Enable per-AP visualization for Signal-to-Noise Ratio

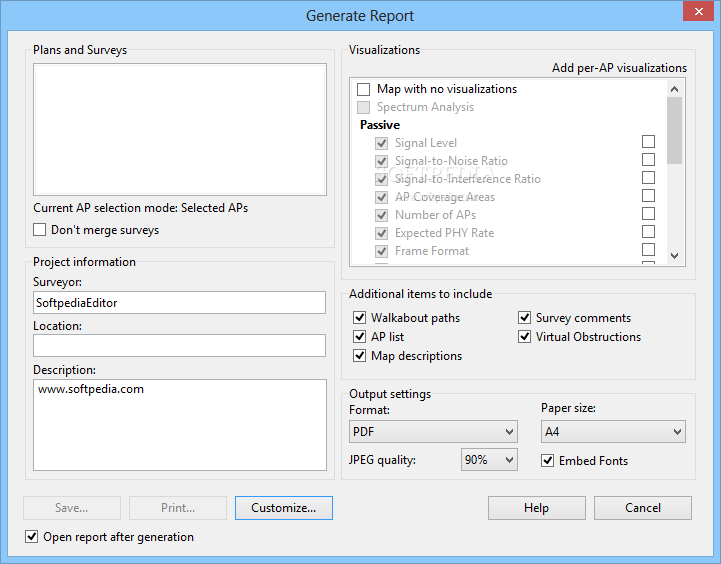648,160
